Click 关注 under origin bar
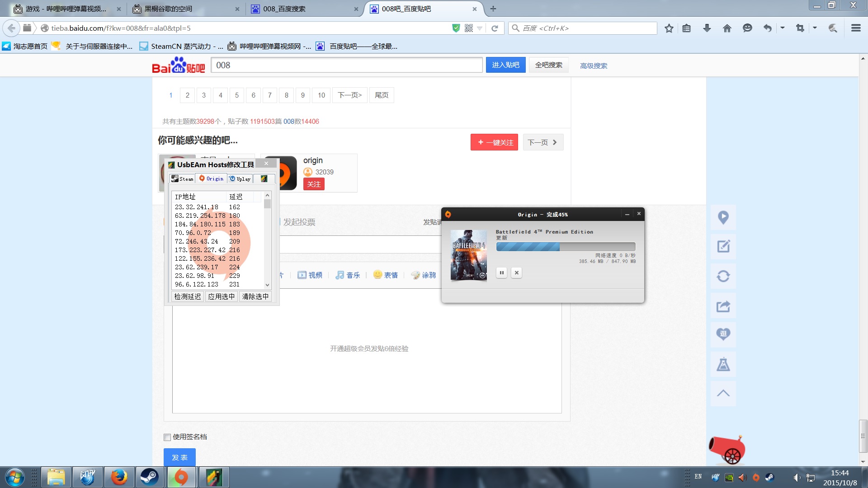This screenshot has width=868, height=488. [314, 184]
